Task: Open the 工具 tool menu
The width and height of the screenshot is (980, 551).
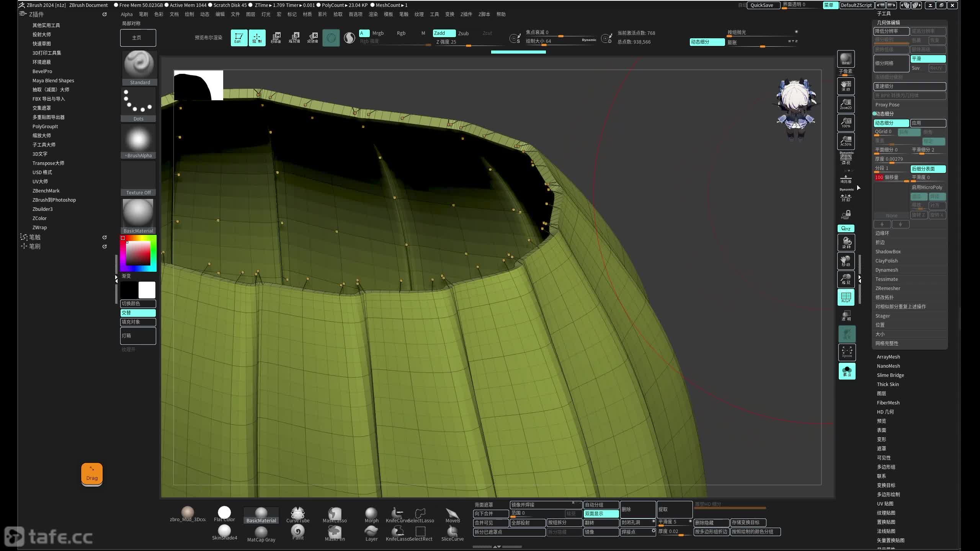Action: point(434,14)
